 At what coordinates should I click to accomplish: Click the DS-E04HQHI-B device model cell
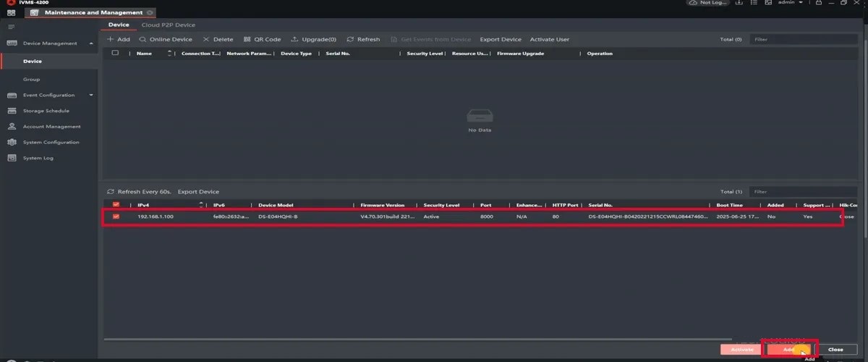tap(278, 216)
